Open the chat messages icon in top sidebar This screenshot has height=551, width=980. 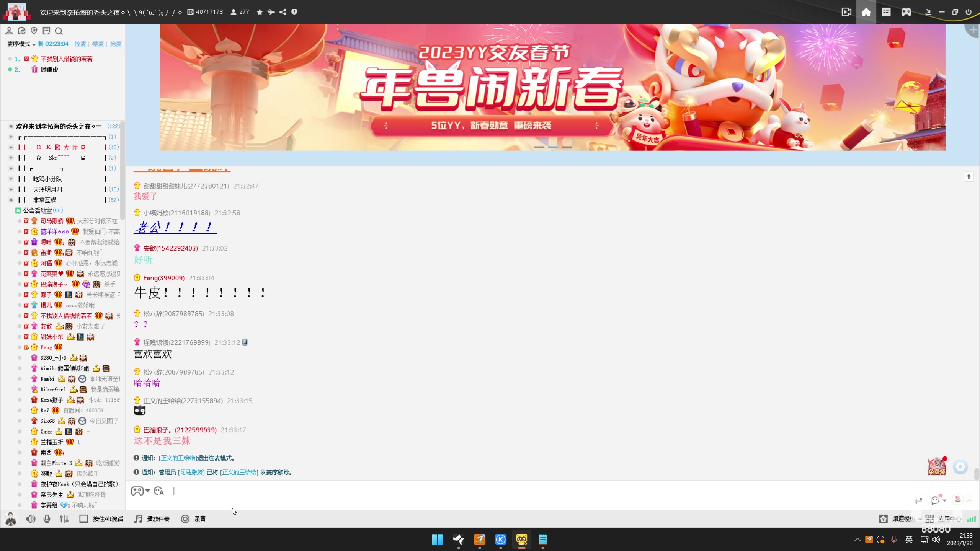(x=21, y=31)
